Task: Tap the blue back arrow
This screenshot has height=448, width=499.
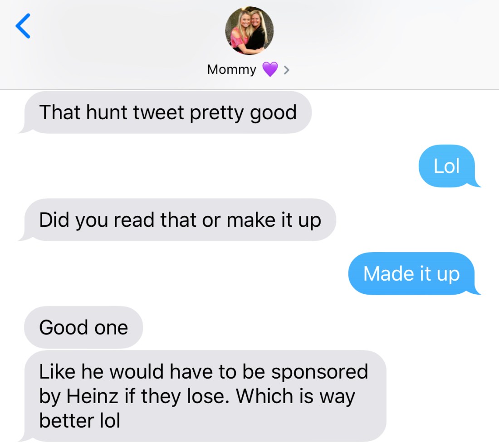Action: click(23, 26)
